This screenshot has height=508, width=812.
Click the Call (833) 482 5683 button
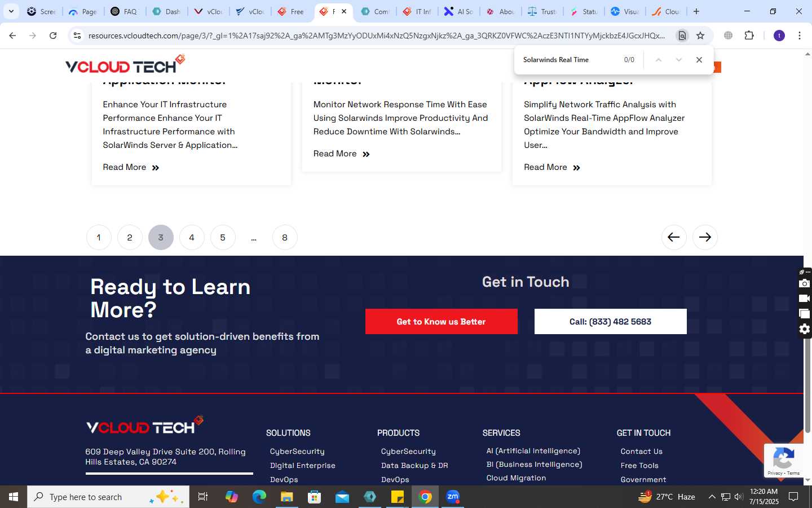(x=611, y=322)
